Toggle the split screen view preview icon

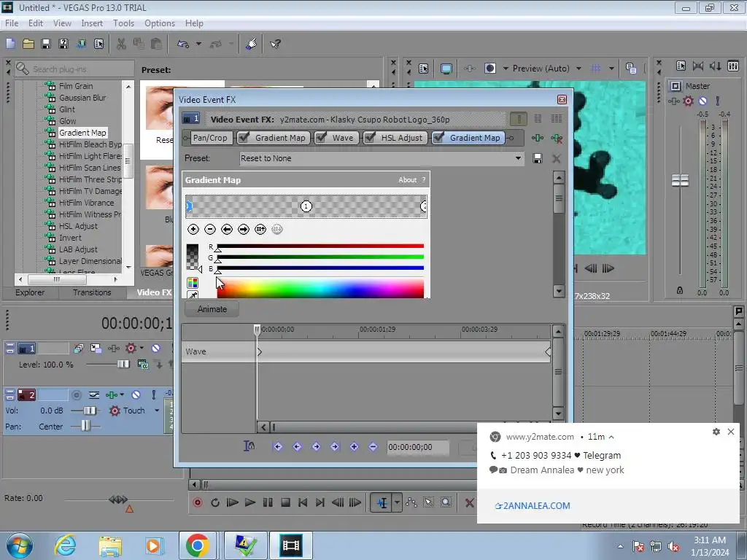pos(489,69)
